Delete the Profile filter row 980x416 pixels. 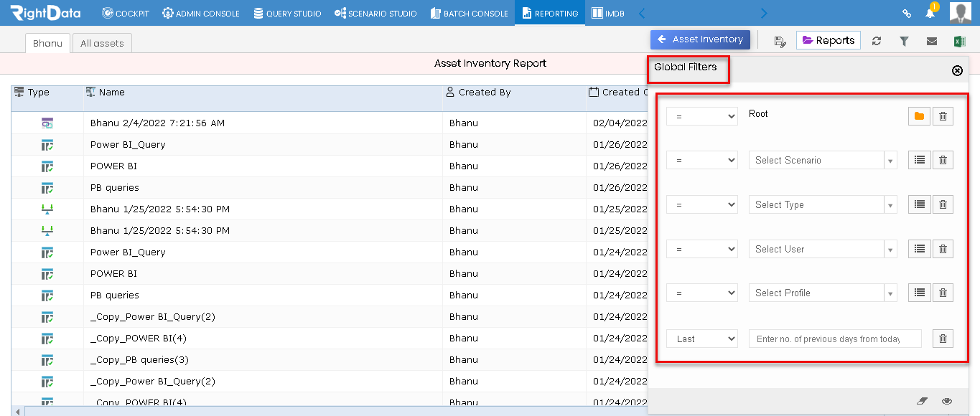tap(943, 293)
